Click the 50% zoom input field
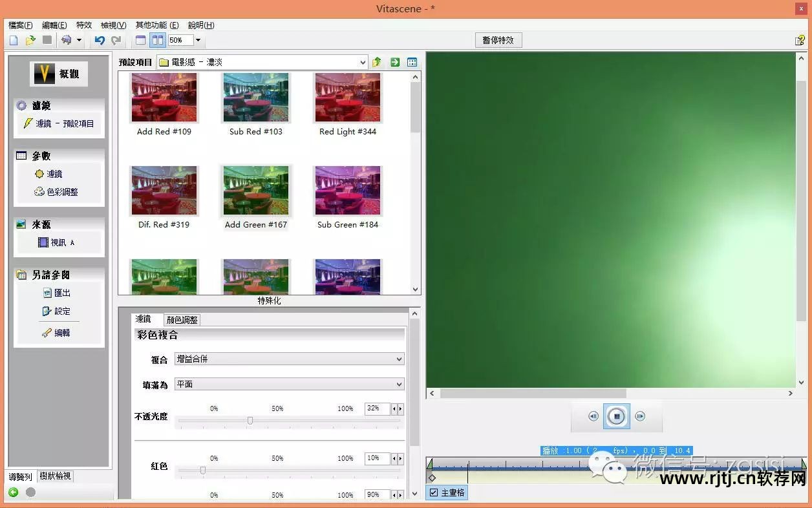The height and width of the screenshot is (508, 812). (180, 40)
